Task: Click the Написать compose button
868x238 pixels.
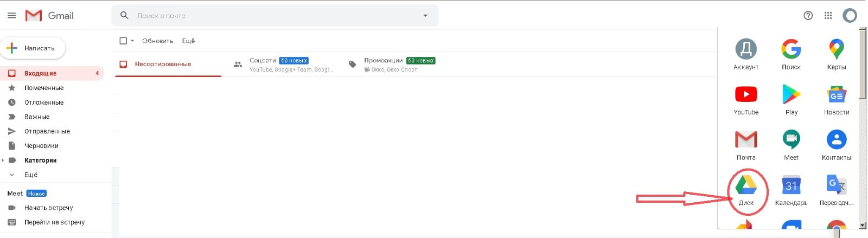Action: tap(33, 48)
